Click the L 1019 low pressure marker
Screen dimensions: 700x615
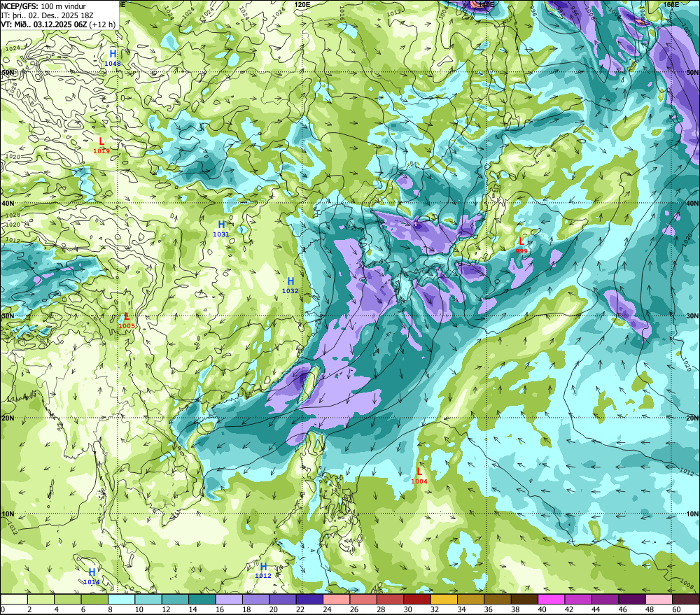[101, 146]
